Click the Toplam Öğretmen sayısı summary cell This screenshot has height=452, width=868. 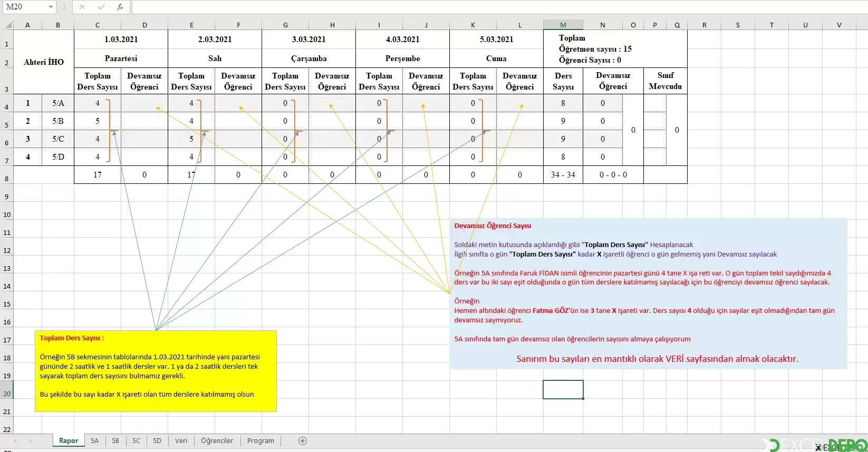(615, 49)
